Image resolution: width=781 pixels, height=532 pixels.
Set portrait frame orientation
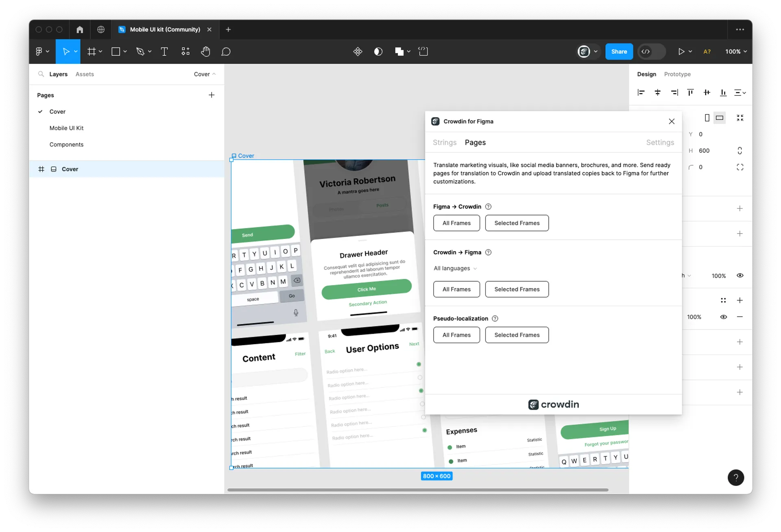coord(707,118)
